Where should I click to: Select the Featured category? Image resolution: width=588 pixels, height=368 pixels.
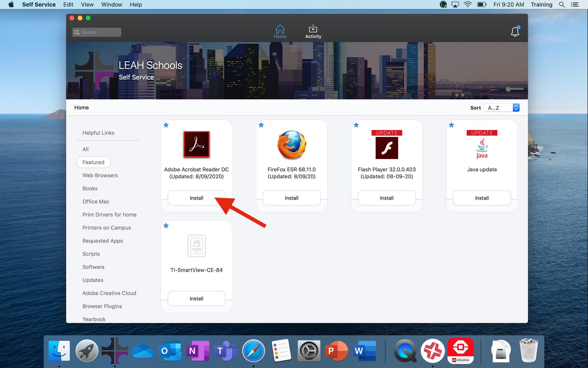click(93, 162)
